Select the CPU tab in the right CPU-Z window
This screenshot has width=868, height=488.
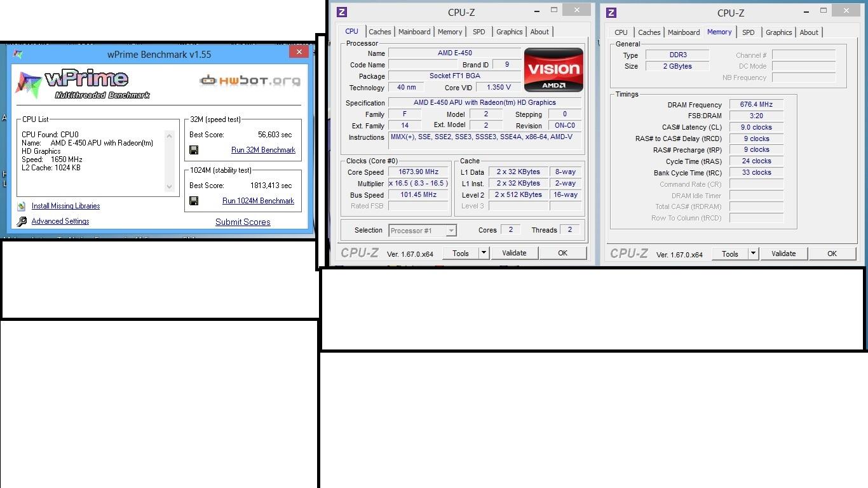point(621,32)
